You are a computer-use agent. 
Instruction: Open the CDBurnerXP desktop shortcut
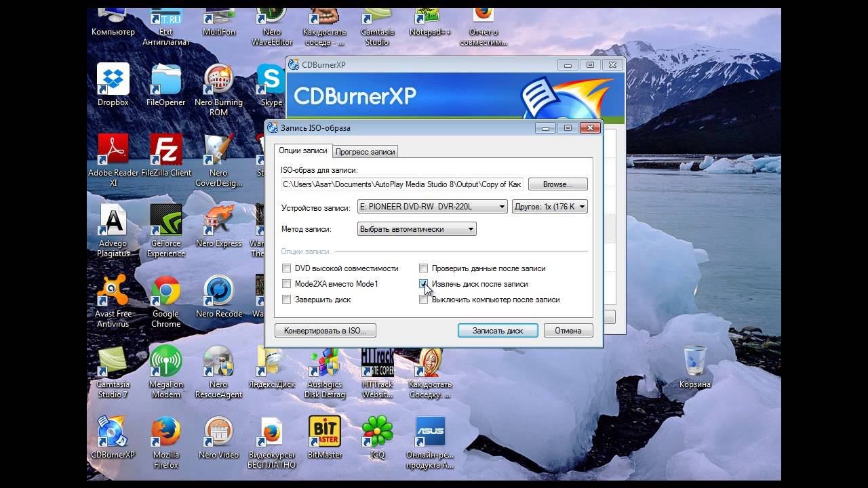pyautogui.click(x=113, y=437)
